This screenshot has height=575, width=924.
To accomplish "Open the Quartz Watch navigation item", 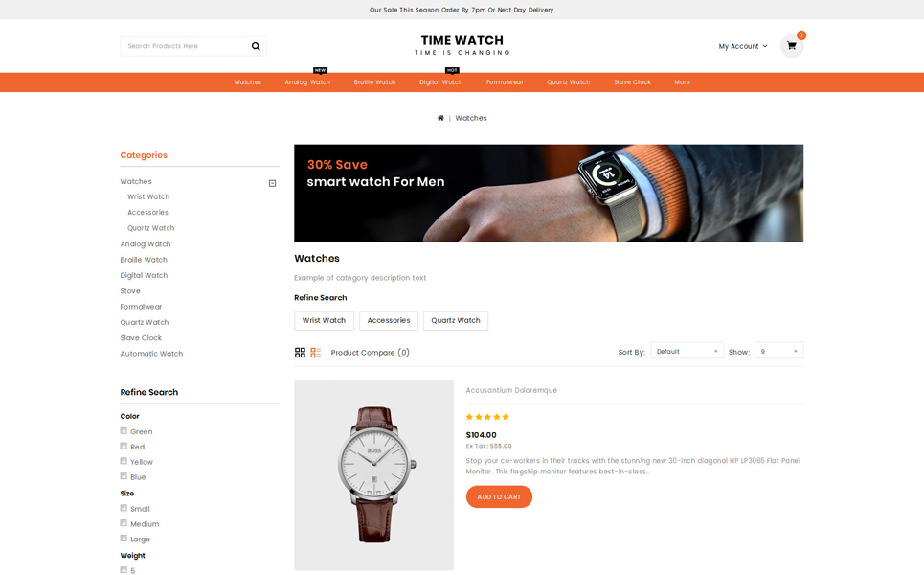I will [x=568, y=82].
